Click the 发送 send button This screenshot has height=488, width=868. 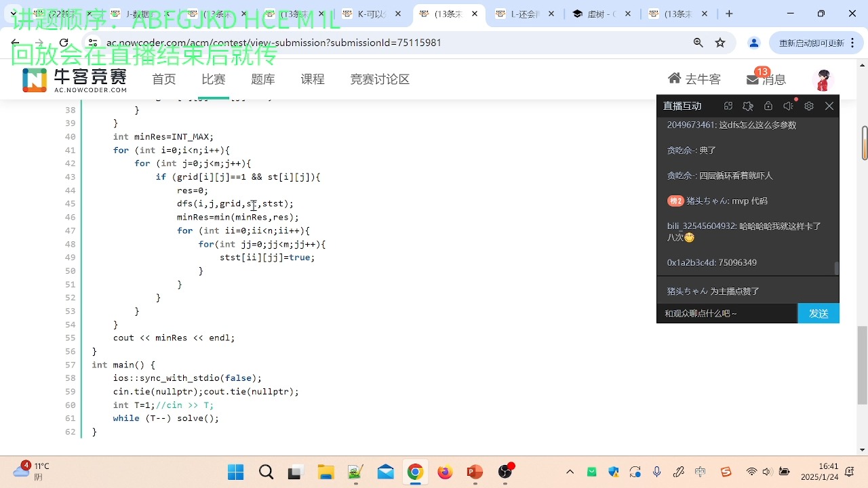click(x=818, y=313)
